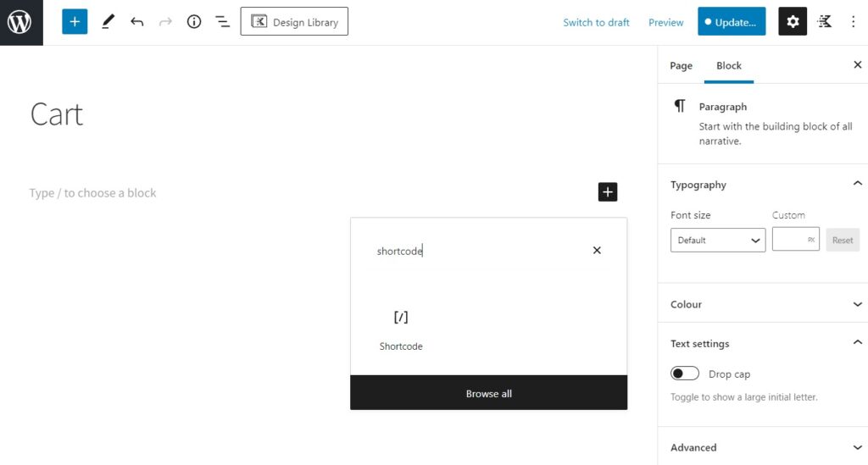Open the Font size Default dropdown

pos(718,240)
